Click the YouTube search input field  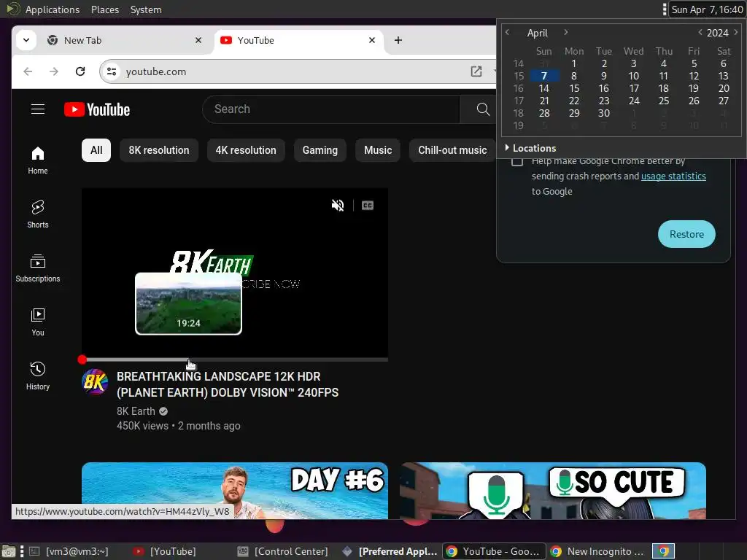(x=332, y=109)
